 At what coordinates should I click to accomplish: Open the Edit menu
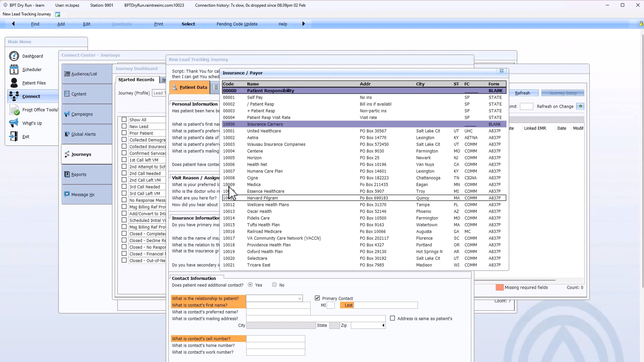[87, 24]
